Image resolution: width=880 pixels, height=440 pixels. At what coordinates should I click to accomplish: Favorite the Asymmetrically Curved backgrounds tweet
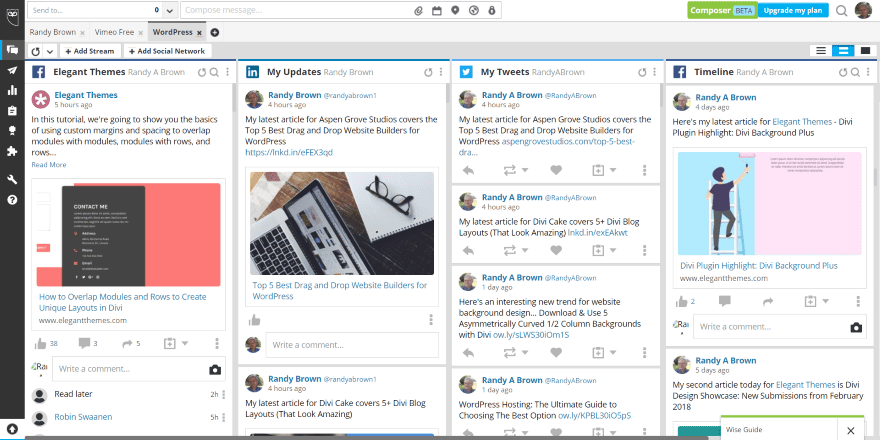click(556, 352)
